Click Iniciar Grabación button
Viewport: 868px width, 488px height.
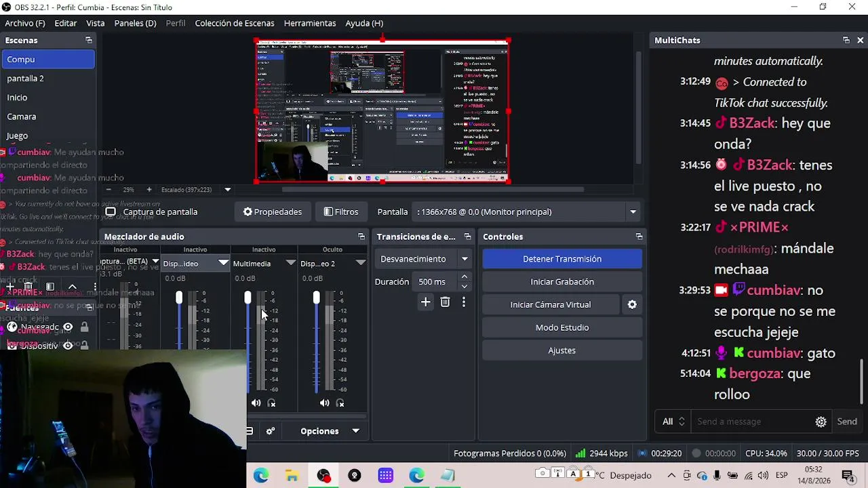point(562,282)
